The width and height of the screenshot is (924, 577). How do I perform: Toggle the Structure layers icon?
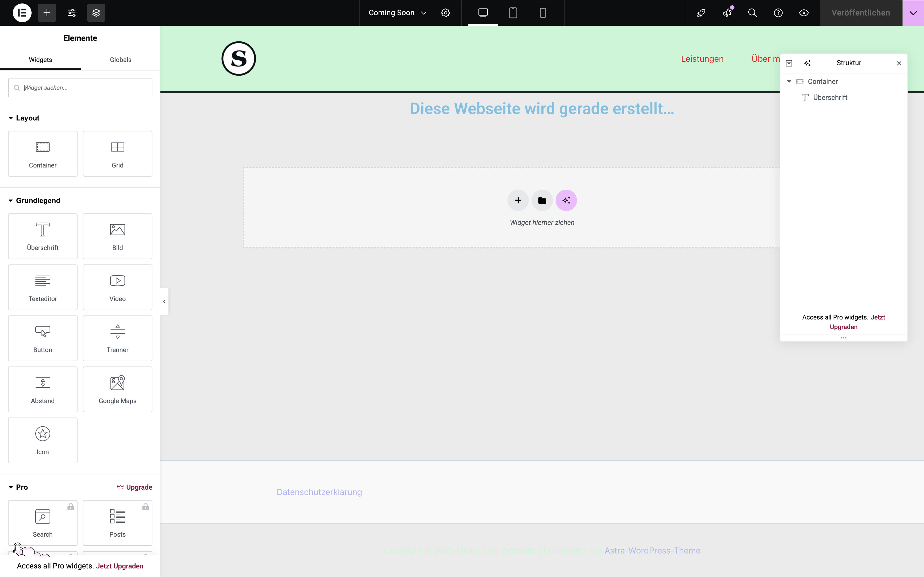click(x=96, y=13)
